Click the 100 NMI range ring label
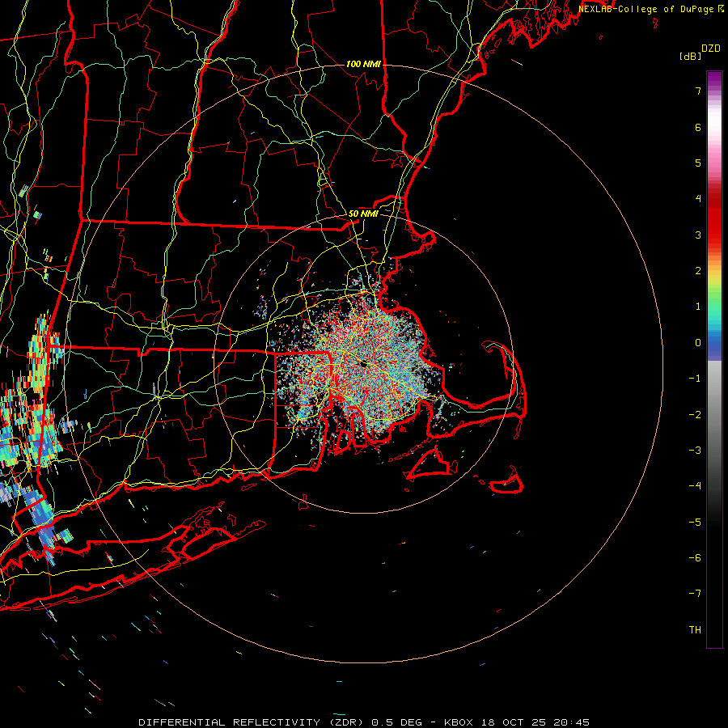The image size is (728, 728). [x=363, y=64]
